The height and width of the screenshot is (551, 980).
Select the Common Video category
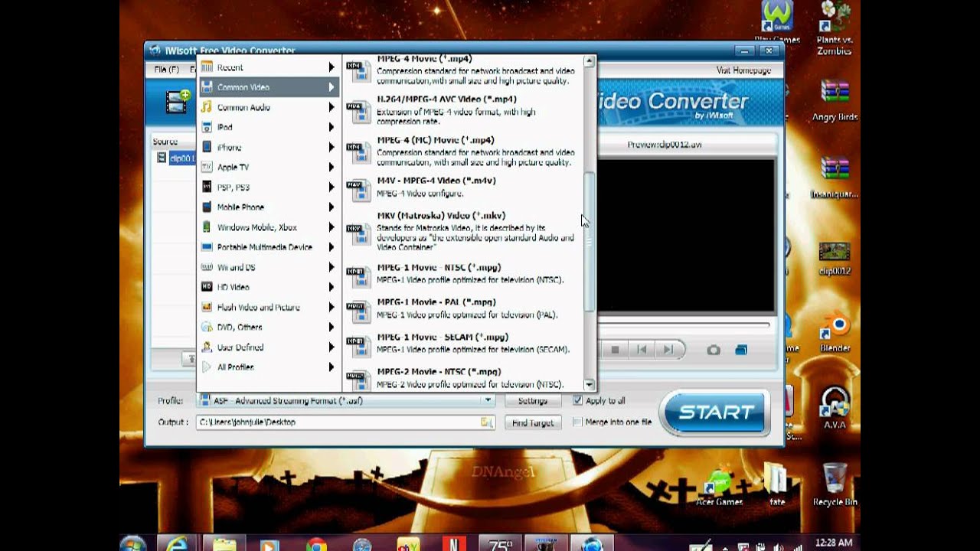tap(268, 87)
